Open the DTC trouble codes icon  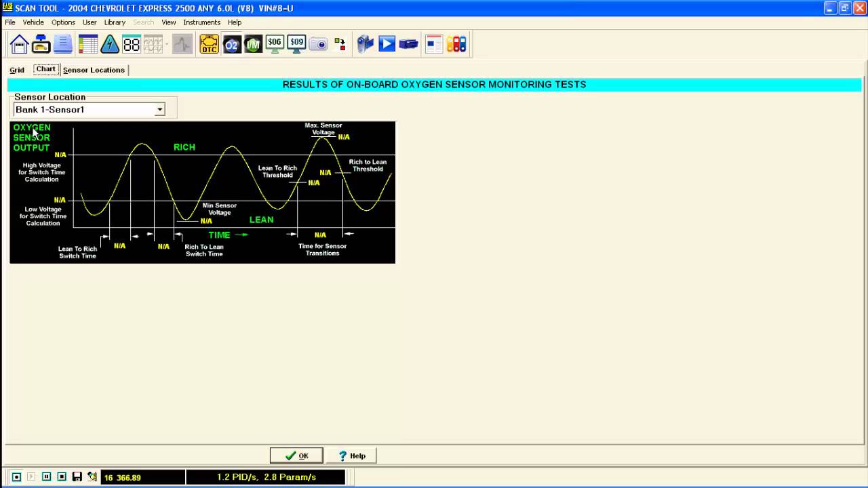[210, 45]
